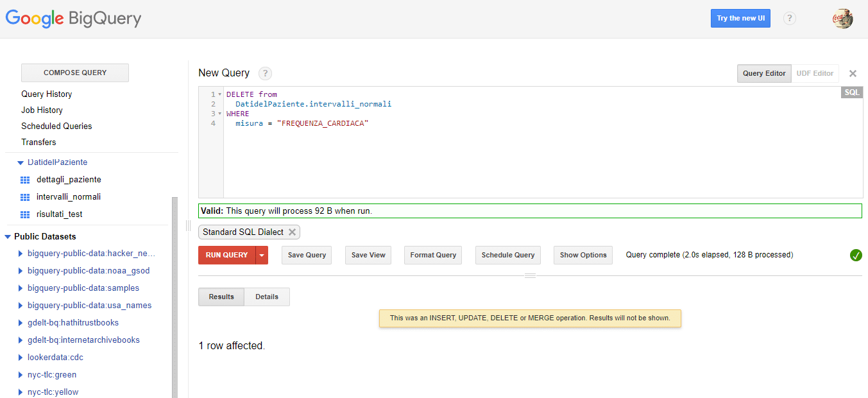Click the '1 row affected.' text
The width and height of the screenshot is (868, 398).
tap(232, 346)
